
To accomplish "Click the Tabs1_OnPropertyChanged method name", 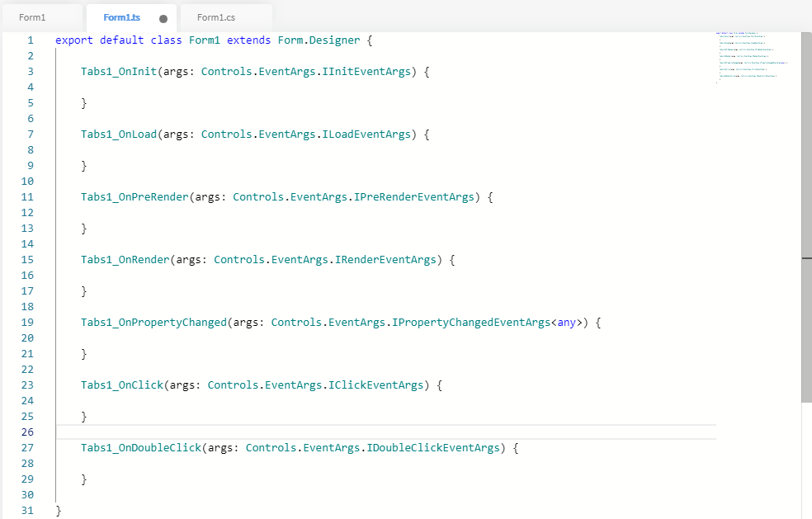I will [153, 322].
